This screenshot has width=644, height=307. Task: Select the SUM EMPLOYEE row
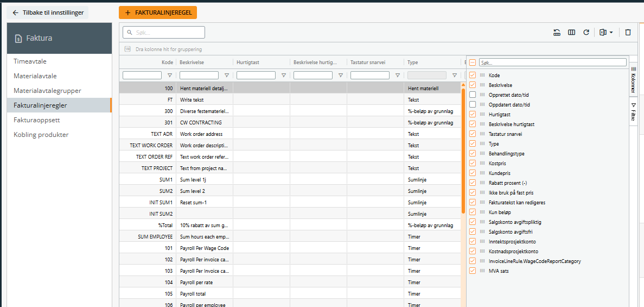(290, 237)
